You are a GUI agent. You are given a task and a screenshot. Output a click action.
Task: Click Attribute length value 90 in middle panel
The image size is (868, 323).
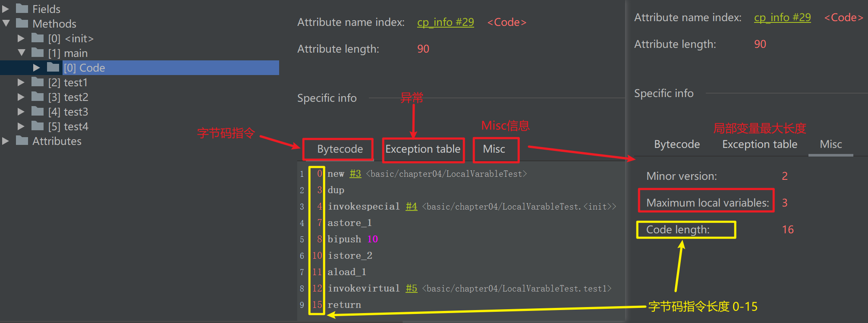(x=423, y=49)
